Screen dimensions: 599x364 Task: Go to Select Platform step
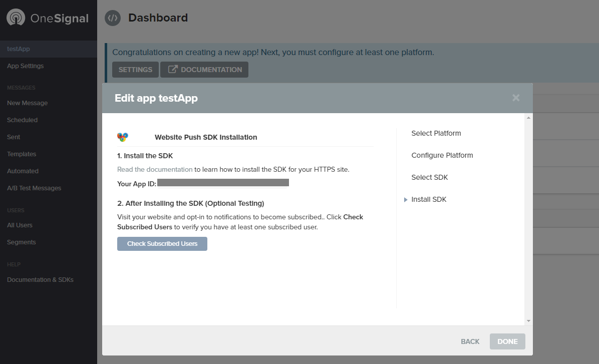coord(436,133)
